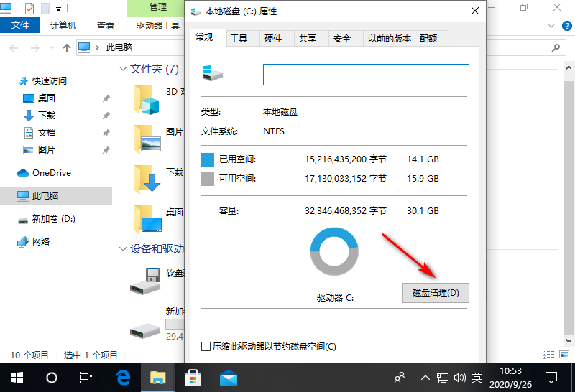Open the Mail app from taskbar
575x392 pixels.
pyautogui.click(x=228, y=378)
